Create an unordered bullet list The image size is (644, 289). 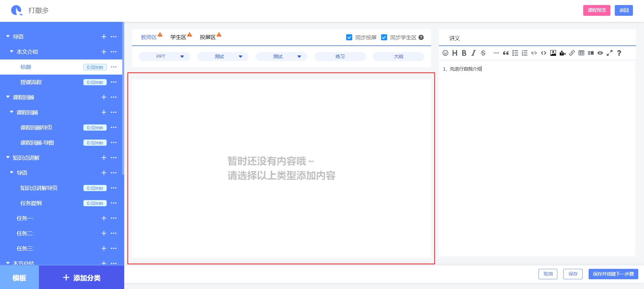[x=515, y=53]
